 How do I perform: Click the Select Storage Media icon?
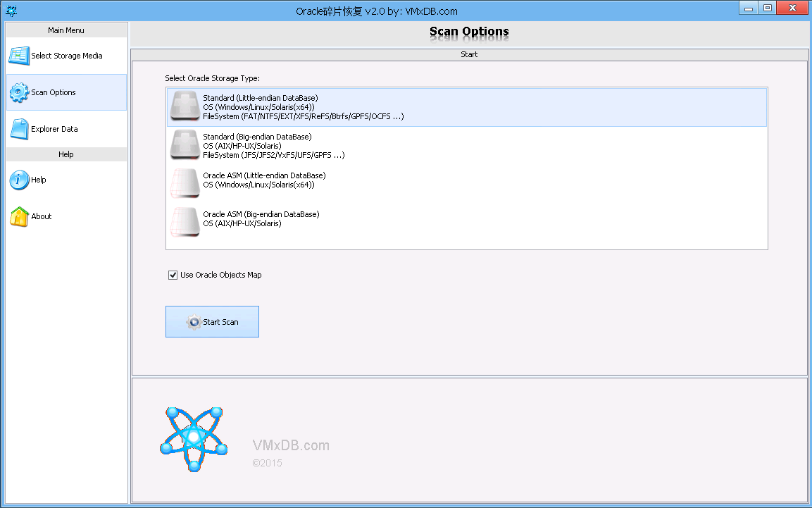(19, 56)
